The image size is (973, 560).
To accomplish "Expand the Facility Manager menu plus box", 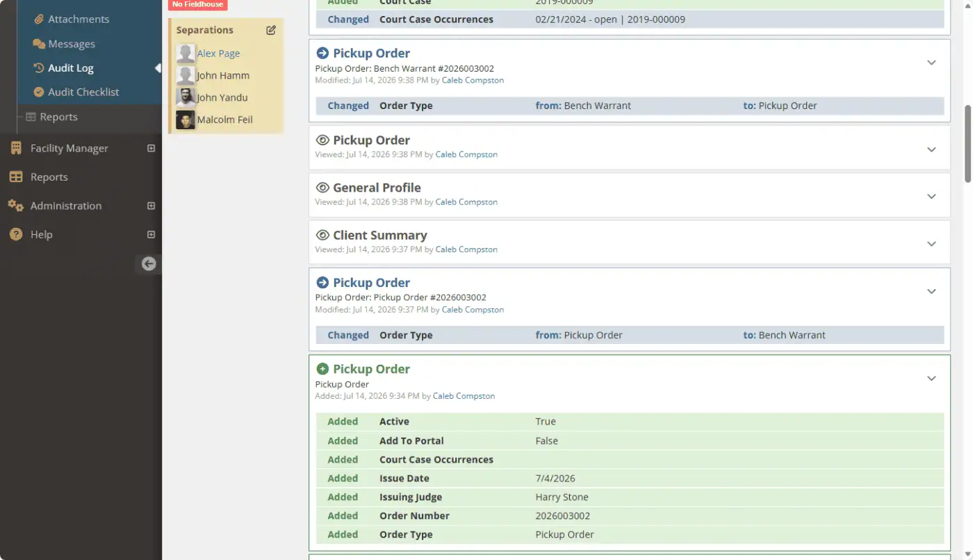I will pos(151,148).
